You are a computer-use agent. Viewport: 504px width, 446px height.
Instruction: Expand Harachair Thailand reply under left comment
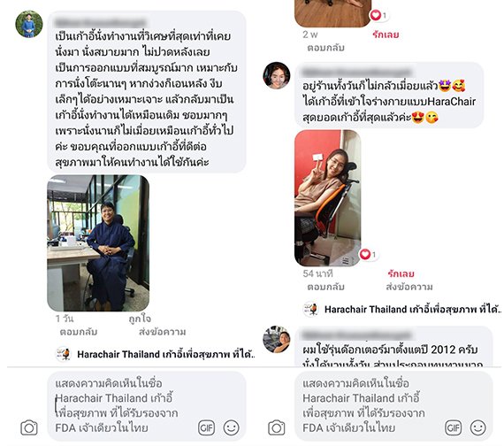[156, 354]
